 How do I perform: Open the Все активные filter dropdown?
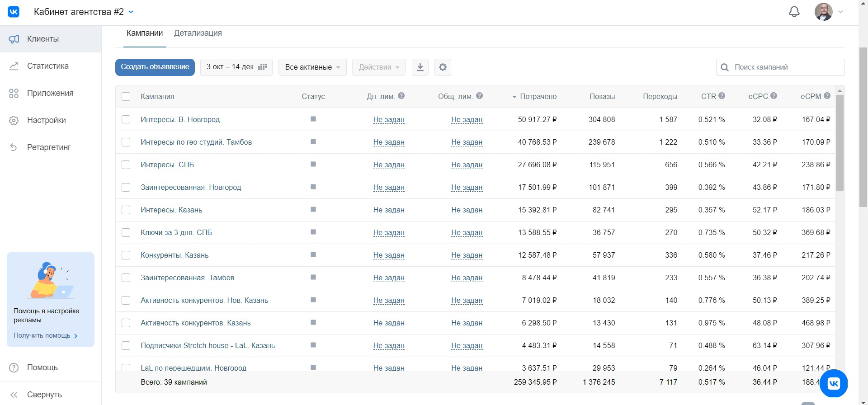[312, 67]
